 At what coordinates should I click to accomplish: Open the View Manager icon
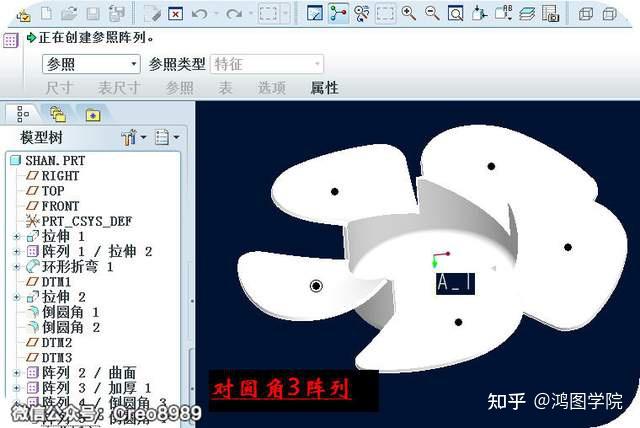click(550, 13)
